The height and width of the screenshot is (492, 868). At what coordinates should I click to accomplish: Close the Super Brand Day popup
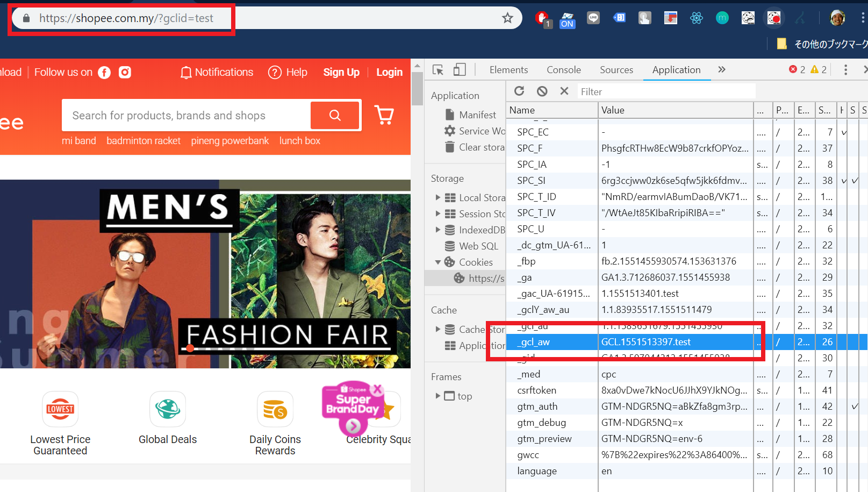(377, 389)
